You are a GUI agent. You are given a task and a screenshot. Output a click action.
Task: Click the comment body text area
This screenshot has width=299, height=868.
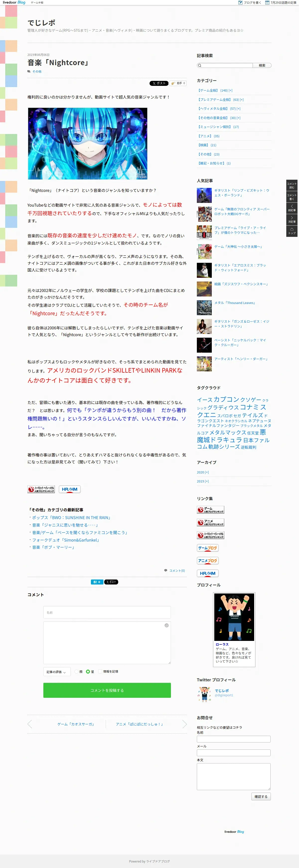pyautogui.click(x=107, y=643)
